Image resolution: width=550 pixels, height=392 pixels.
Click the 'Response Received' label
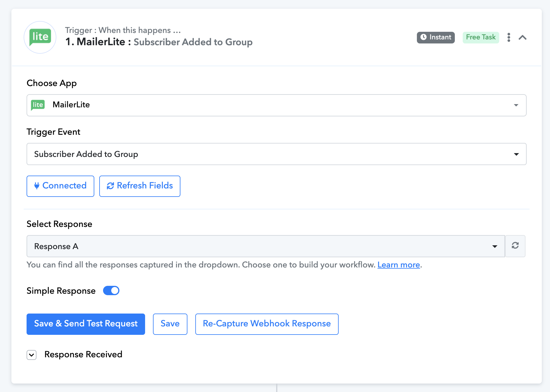point(83,354)
